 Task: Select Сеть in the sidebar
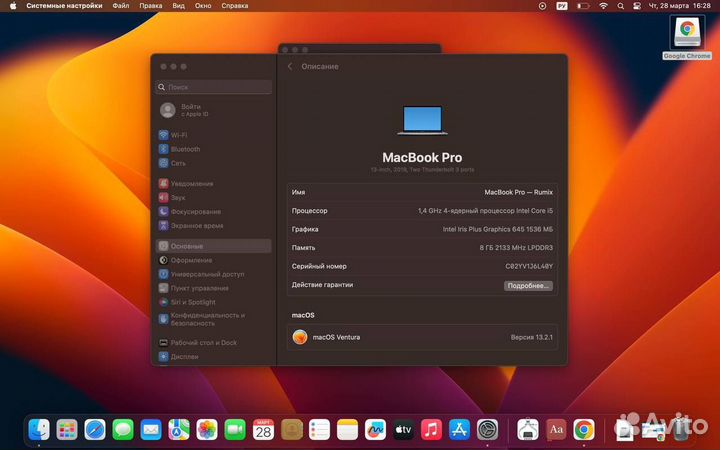coord(172,163)
